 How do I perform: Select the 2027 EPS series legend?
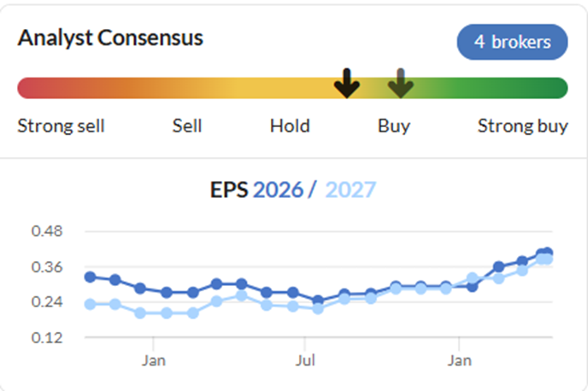[350, 190]
